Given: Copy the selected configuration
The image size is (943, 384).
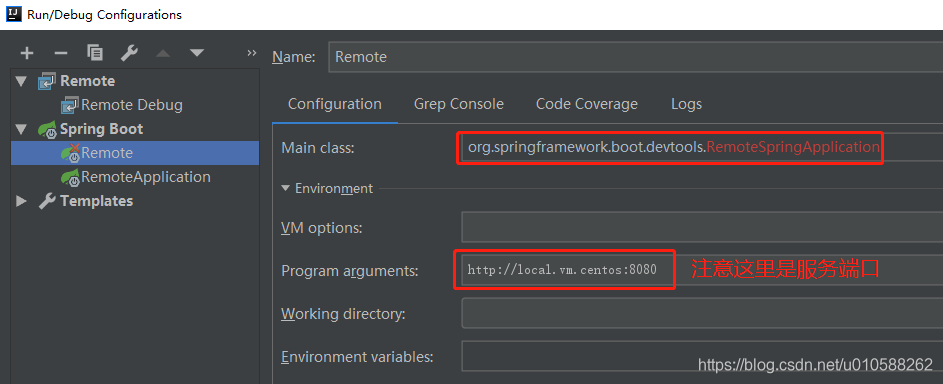Looking at the screenshot, I should [x=95, y=53].
